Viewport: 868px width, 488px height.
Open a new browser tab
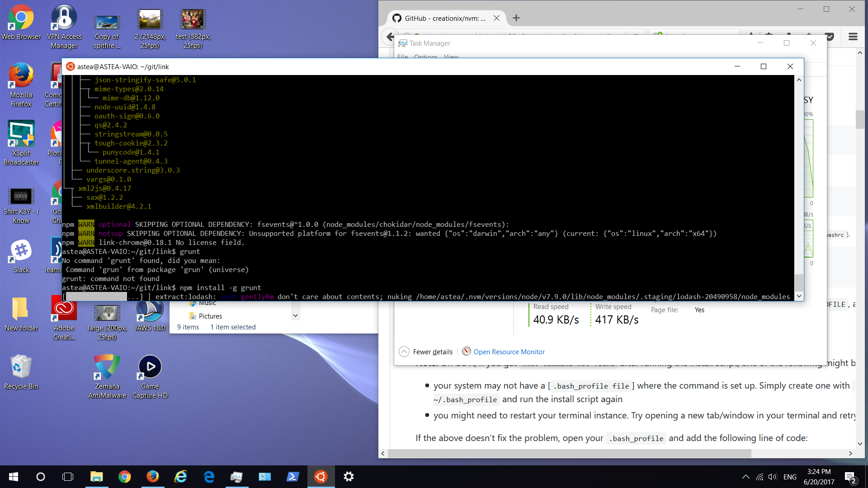click(x=516, y=18)
